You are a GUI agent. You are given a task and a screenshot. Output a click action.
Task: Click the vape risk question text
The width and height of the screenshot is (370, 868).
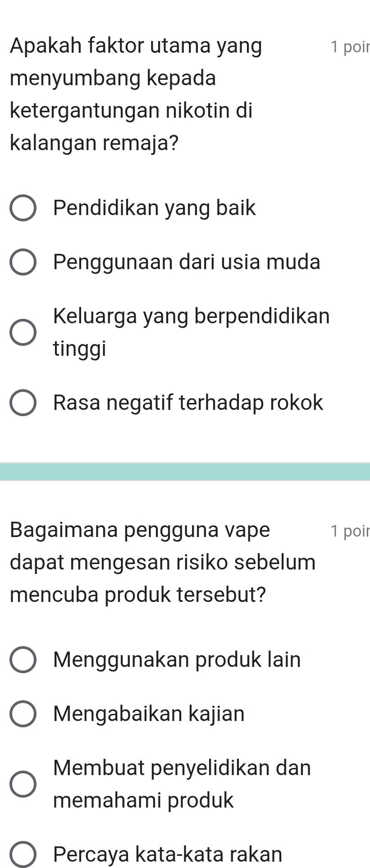[x=163, y=562]
